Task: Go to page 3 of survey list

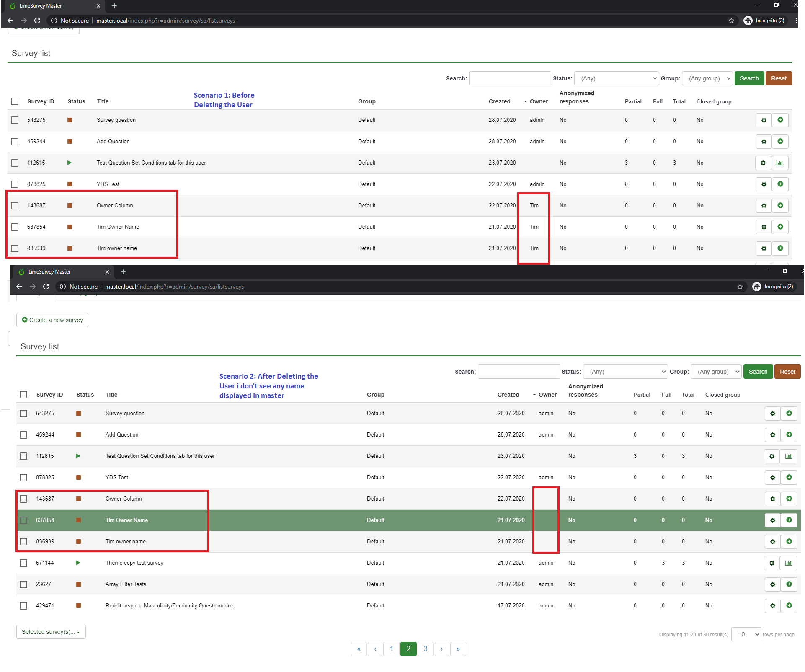Action: point(426,649)
